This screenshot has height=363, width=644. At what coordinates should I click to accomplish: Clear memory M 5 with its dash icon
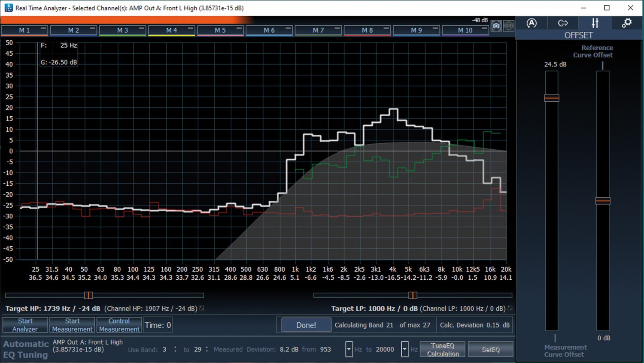click(x=239, y=28)
